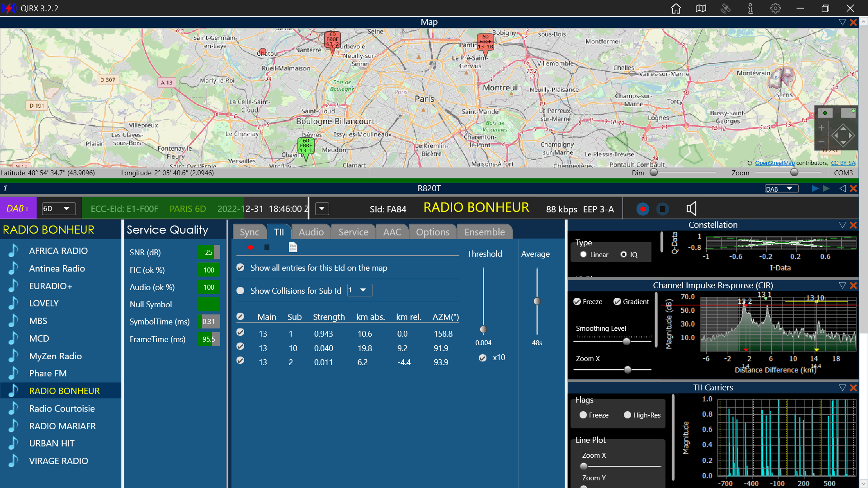Viewport: 868px width, 488px height.
Task: Close the TII Carriers panel
Action: 853,388
